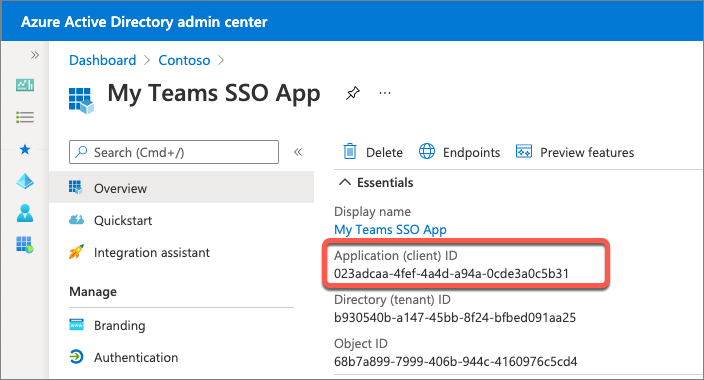The width and height of the screenshot is (704, 380).
Task: Select Application (client) ID value 023adcaa-4fef-4a4d-a94a-0cde3a0c5b31
Action: tap(451, 274)
